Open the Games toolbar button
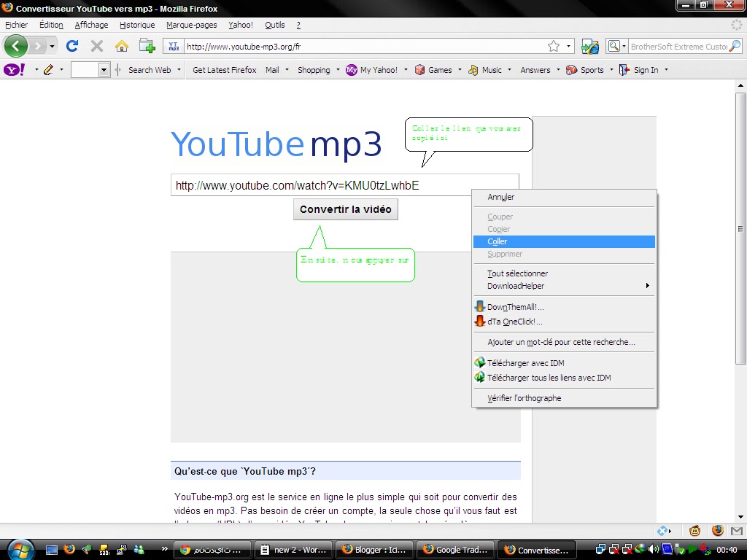The width and height of the screenshot is (747, 560). coord(433,70)
